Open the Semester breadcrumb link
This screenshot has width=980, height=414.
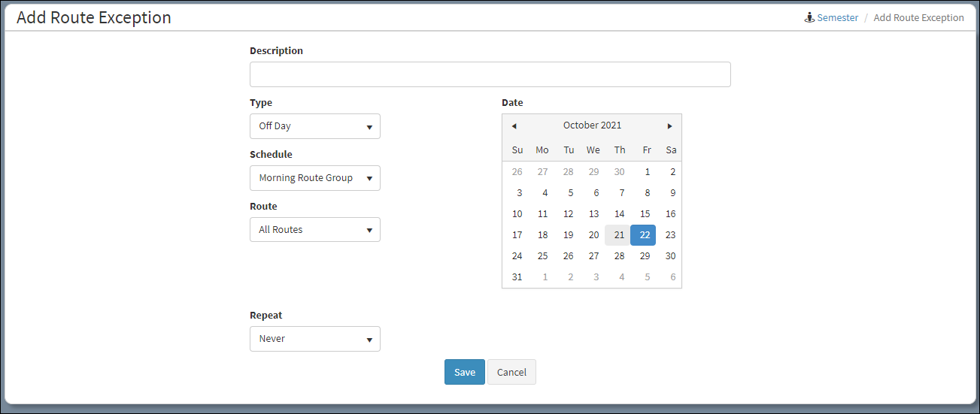point(837,18)
